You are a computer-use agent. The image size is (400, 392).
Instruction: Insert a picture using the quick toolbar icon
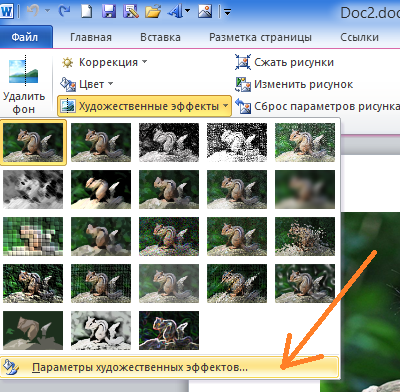(x=205, y=12)
